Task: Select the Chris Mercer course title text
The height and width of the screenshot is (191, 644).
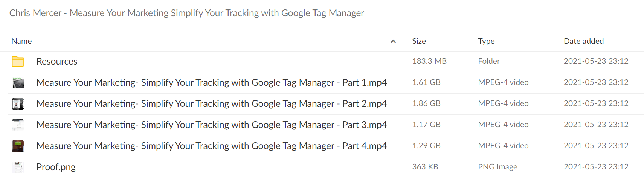Action: tap(186, 13)
